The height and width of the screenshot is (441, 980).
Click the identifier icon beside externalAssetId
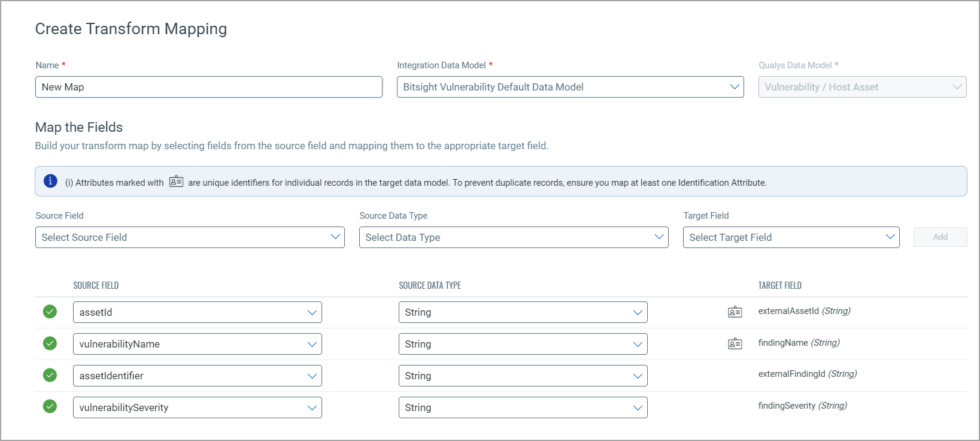[735, 312]
